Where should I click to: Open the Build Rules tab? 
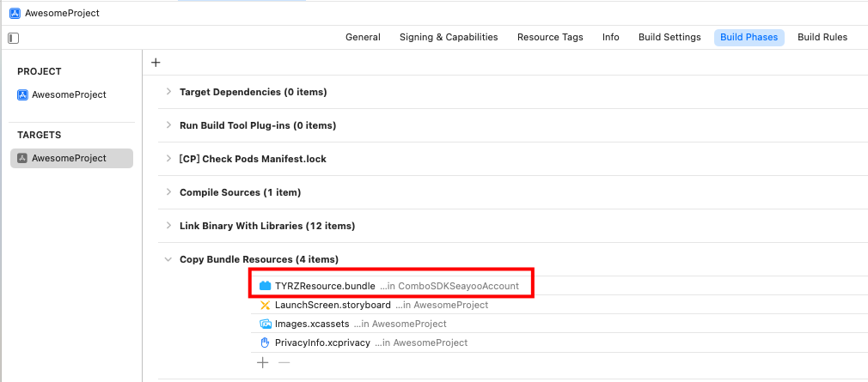[x=822, y=38]
